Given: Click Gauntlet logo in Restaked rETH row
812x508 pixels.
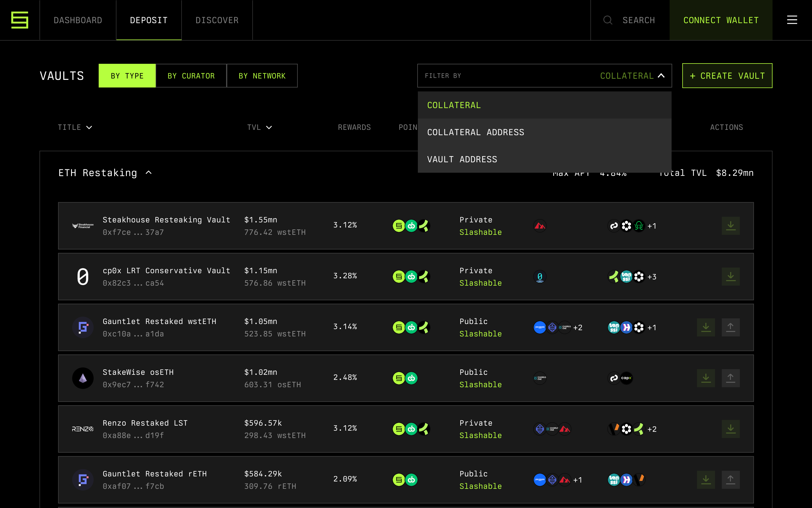Looking at the screenshot, I should tap(83, 479).
